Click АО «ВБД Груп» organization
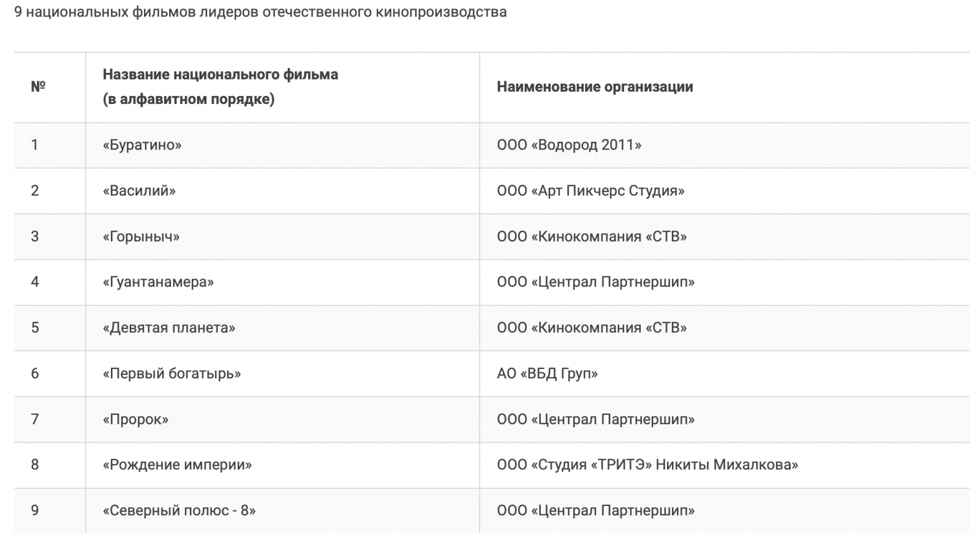Image resolution: width=980 pixels, height=541 pixels. [x=547, y=373]
